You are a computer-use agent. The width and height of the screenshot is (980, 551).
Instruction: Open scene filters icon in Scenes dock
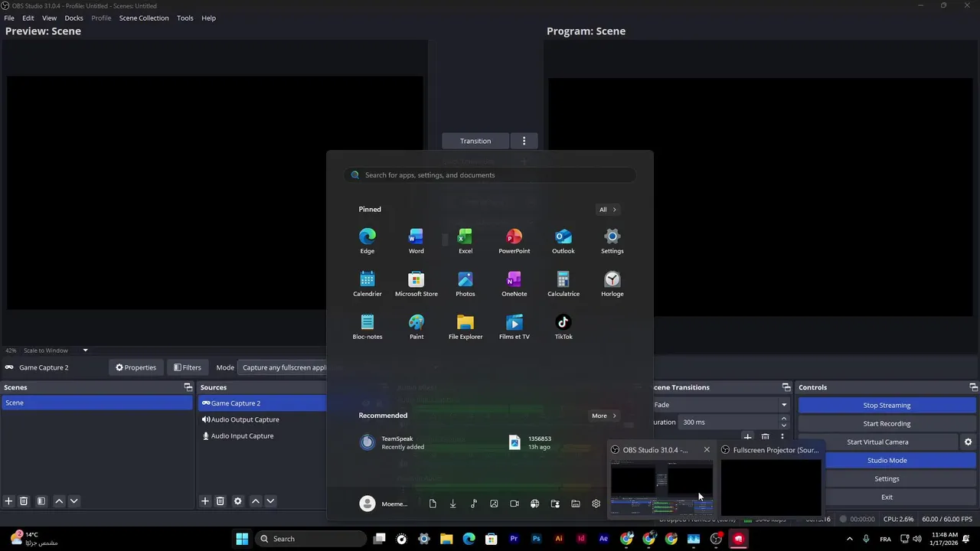pyautogui.click(x=41, y=501)
